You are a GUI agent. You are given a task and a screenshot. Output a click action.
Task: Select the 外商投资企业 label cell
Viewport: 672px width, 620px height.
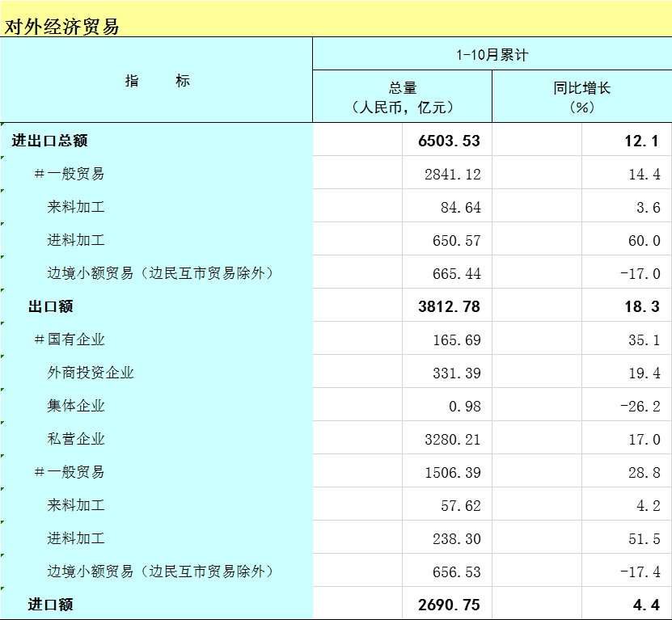tap(91, 373)
